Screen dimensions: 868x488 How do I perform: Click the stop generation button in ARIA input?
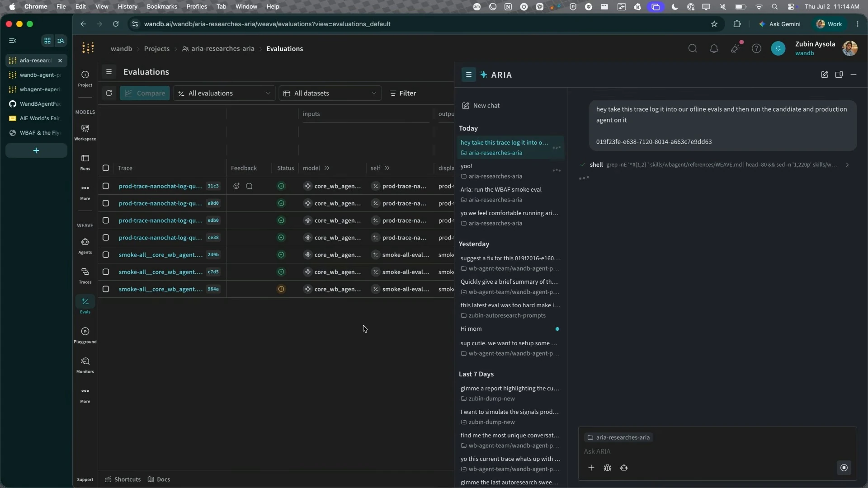(844, 468)
